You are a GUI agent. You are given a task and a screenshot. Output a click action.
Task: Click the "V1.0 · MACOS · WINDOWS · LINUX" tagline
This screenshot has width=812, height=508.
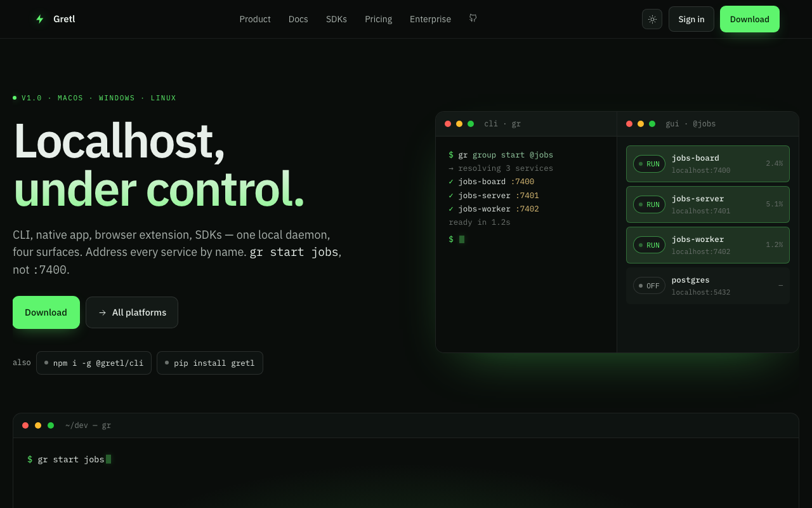[x=99, y=98]
